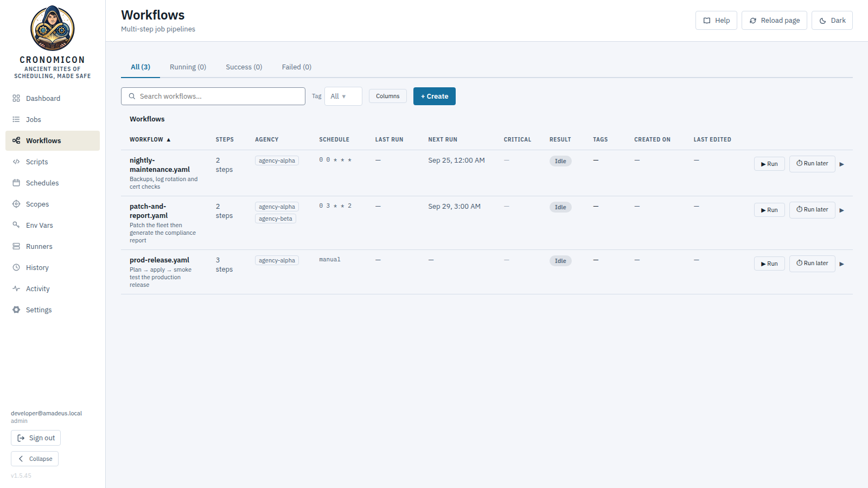Switch to the Running (0) tab

pos(188,67)
